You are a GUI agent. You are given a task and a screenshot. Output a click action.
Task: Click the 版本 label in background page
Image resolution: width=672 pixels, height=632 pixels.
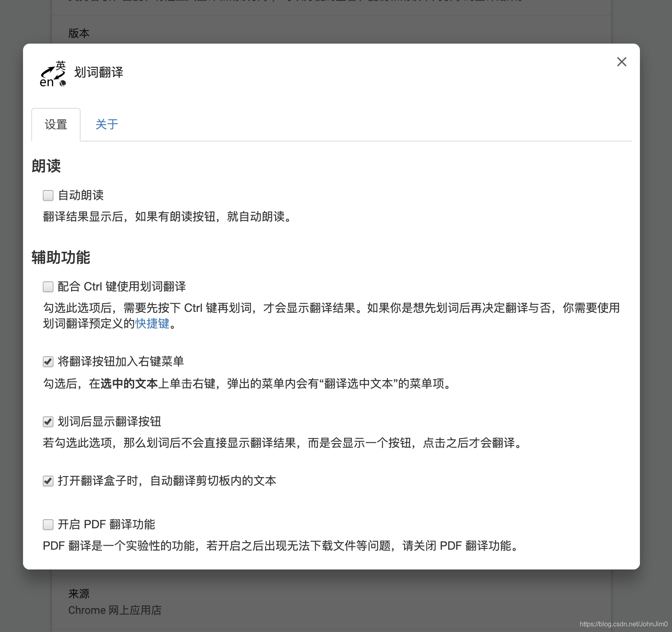coord(79,33)
